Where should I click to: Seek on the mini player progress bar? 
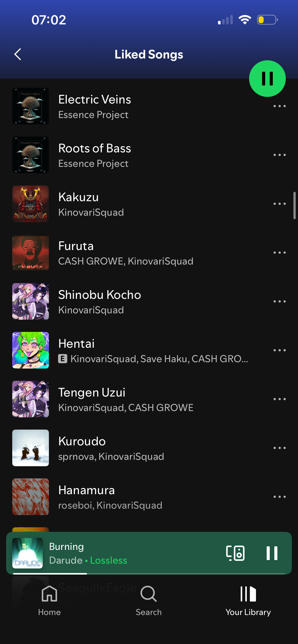tap(149, 574)
